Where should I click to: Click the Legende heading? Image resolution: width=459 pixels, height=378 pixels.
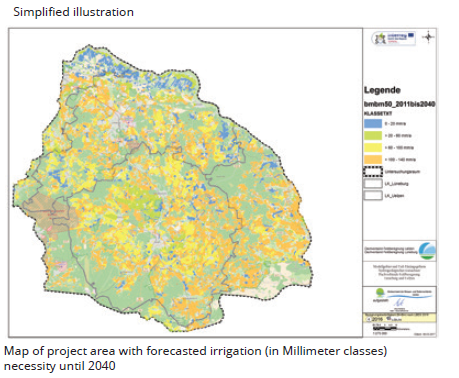[x=382, y=90]
